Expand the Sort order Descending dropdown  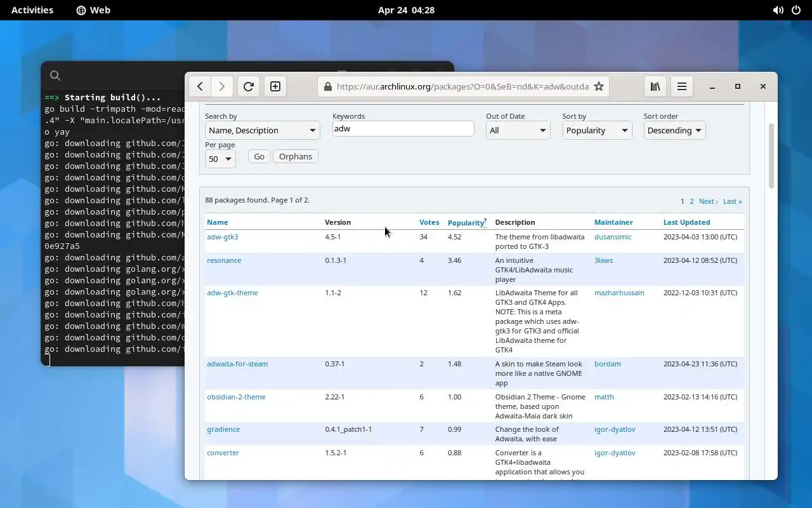tap(674, 130)
